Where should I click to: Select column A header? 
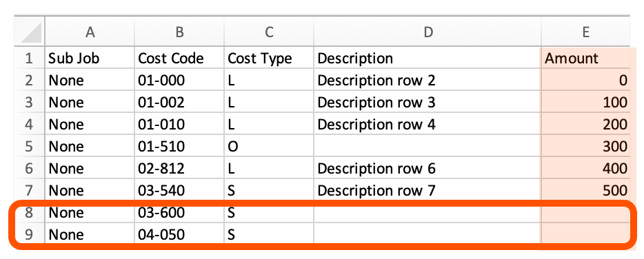(90, 32)
